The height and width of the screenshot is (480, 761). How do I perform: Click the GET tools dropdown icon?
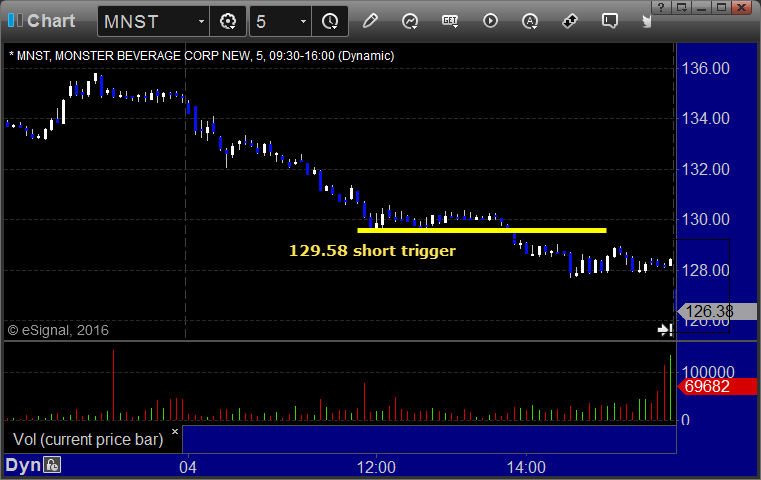[450, 21]
